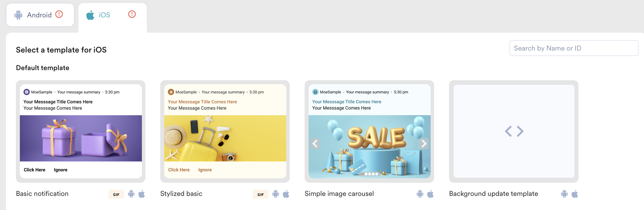
Task: Click the carousel's previous image arrow
Action: point(315,144)
